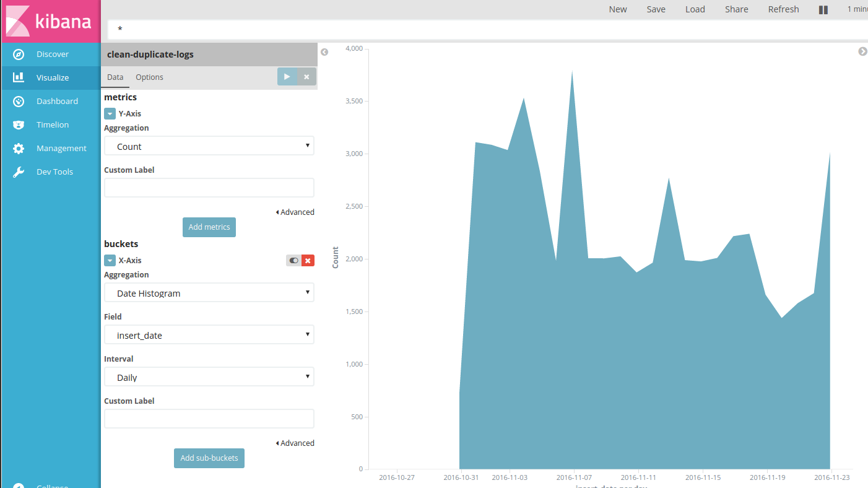The width and height of the screenshot is (868, 488).
Task: Change the Field dropdown from insert_date
Action: [x=209, y=334]
